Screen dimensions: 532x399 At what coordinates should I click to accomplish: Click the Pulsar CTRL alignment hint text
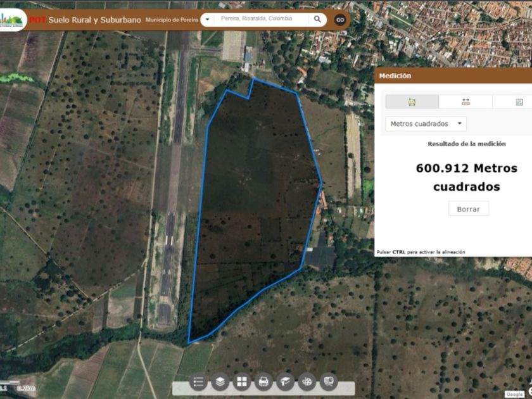click(421, 252)
